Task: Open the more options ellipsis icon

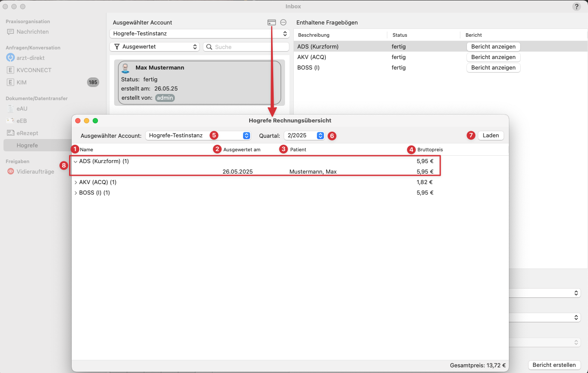Action: 283,22
